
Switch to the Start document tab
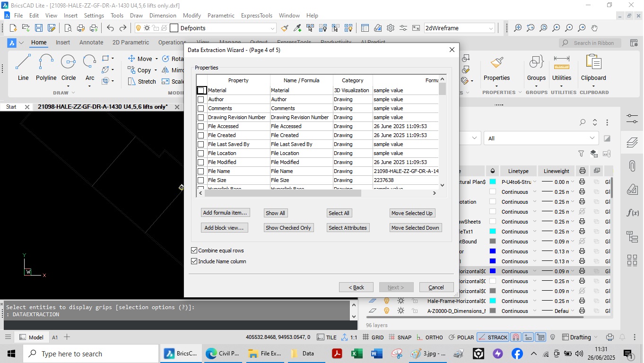[11, 107]
